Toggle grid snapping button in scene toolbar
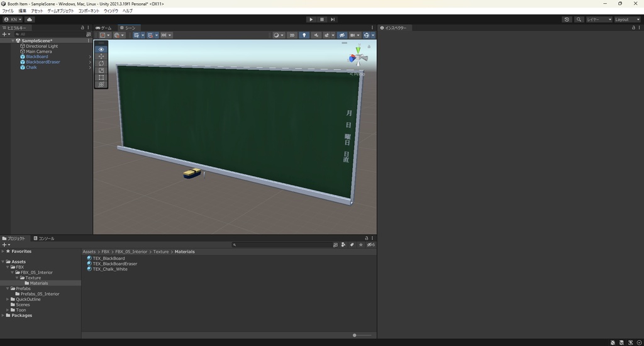The height and width of the screenshot is (346, 644). pyautogui.click(x=150, y=35)
